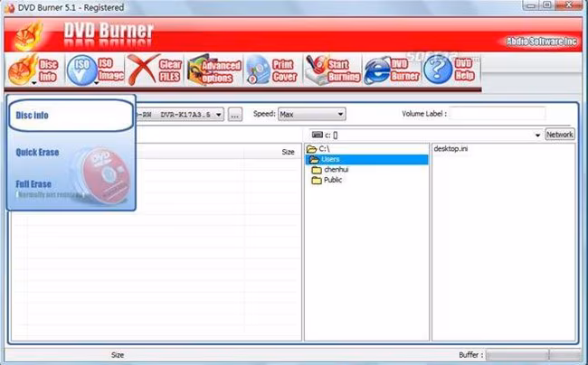Open the Speed Max dropdown
This screenshot has height=365, width=588.
point(311,114)
